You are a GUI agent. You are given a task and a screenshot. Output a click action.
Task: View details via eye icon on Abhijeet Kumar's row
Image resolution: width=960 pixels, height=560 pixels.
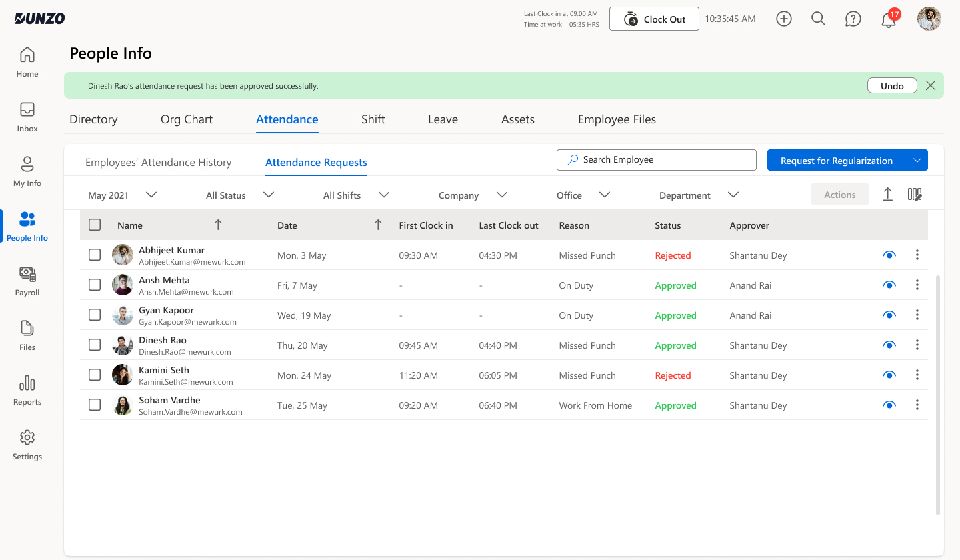pyautogui.click(x=889, y=255)
